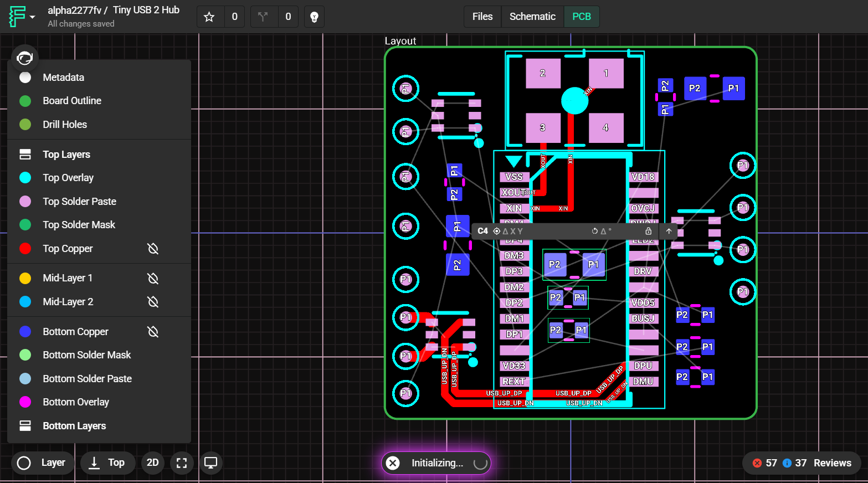Image resolution: width=868 pixels, height=483 pixels.
Task: Click the fork count 0
Action: pos(288,17)
